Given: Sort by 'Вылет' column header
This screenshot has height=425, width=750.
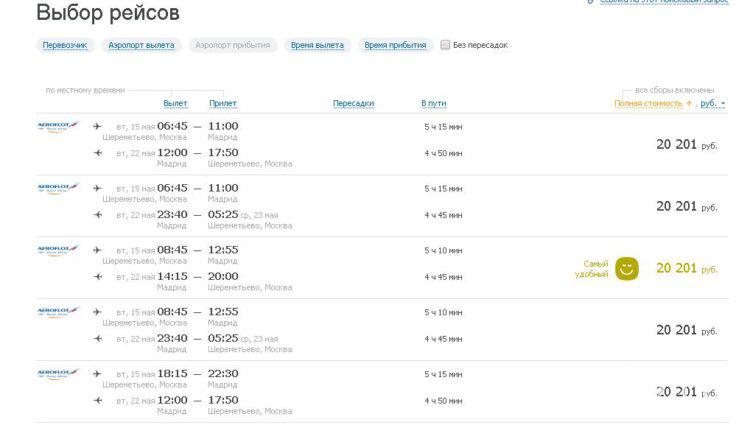Looking at the screenshot, I should pos(175,103).
